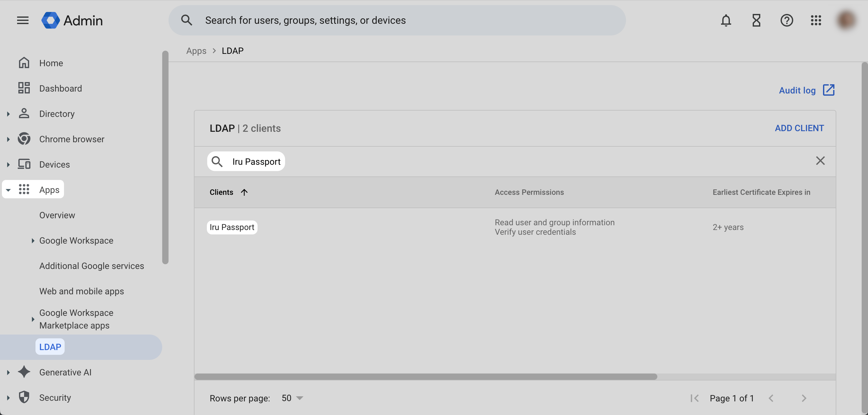Click the Directory person icon

click(24, 113)
